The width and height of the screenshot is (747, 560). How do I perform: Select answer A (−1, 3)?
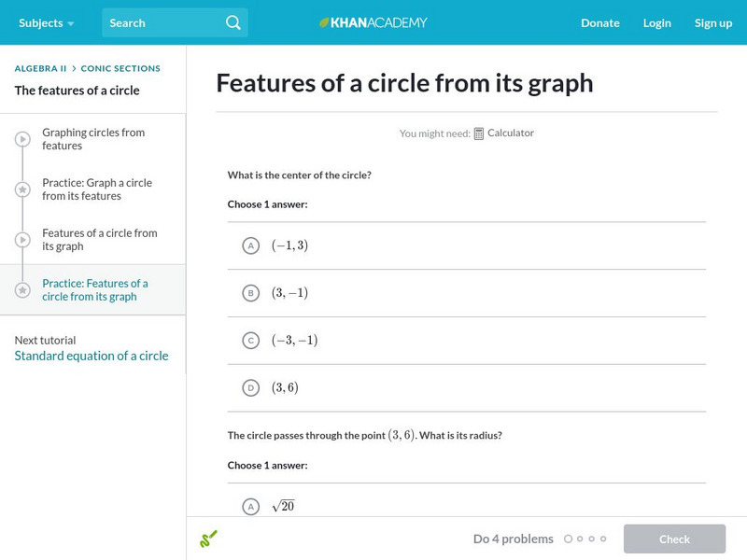(x=250, y=245)
